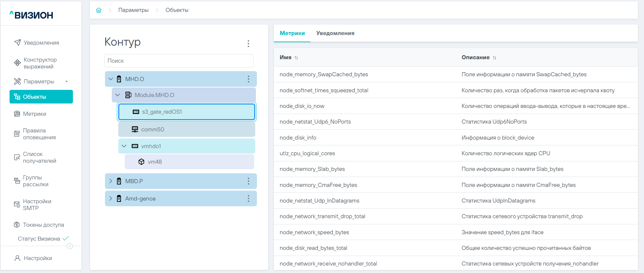Open the Amd-genoa row kebab menu
The height and width of the screenshot is (273, 644).
248,198
